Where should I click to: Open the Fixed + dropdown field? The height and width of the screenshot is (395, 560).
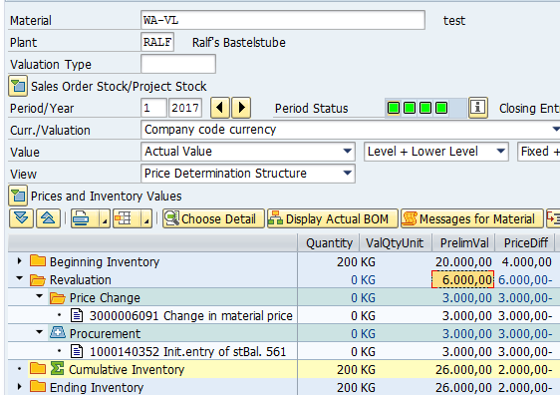(x=539, y=151)
